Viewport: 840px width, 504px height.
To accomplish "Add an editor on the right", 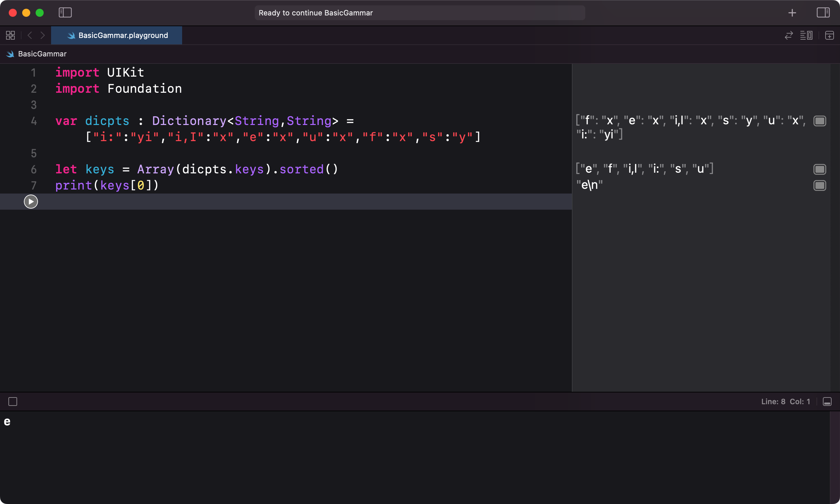I will click(830, 35).
